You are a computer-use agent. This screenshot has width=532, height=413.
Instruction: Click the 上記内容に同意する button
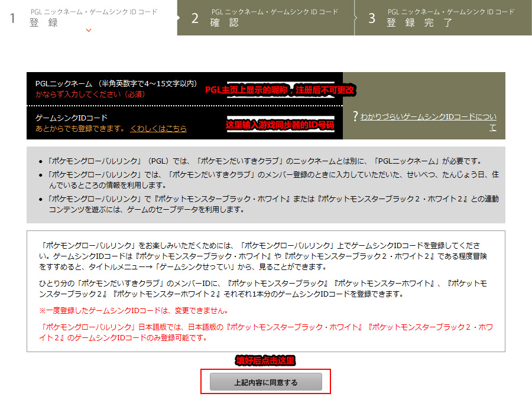pos(265,382)
